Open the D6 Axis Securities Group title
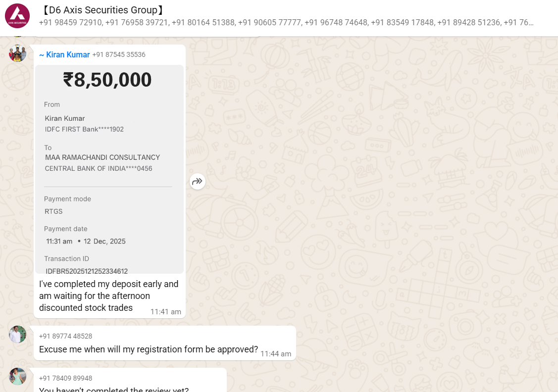Image resolution: width=558 pixels, height=392 pixels. tap(101, 10)
